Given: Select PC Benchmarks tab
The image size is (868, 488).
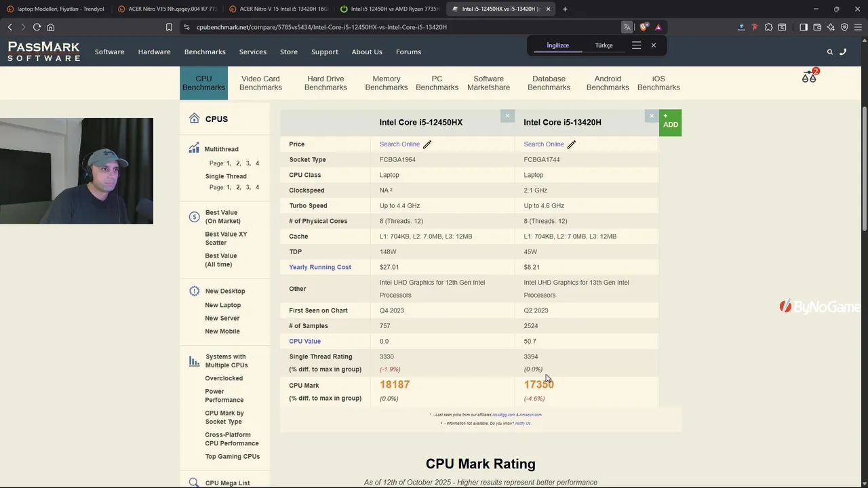Looking at the screenshot, I should tap(437, 83).
